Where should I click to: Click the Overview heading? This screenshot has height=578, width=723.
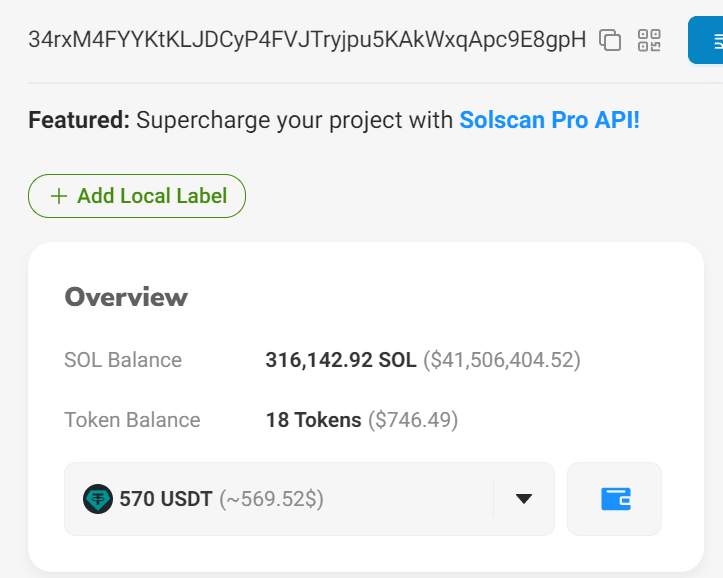click(126, 297)
